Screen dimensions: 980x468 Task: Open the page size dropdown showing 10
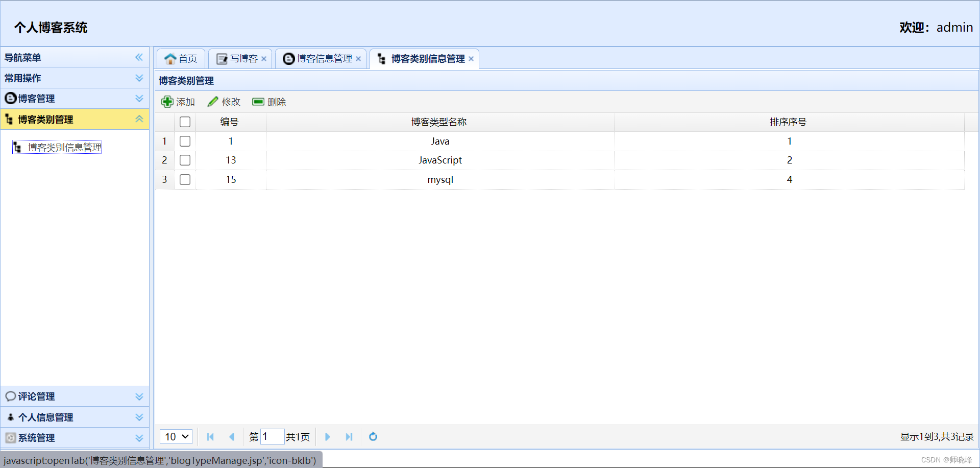[x=176, y=437]
